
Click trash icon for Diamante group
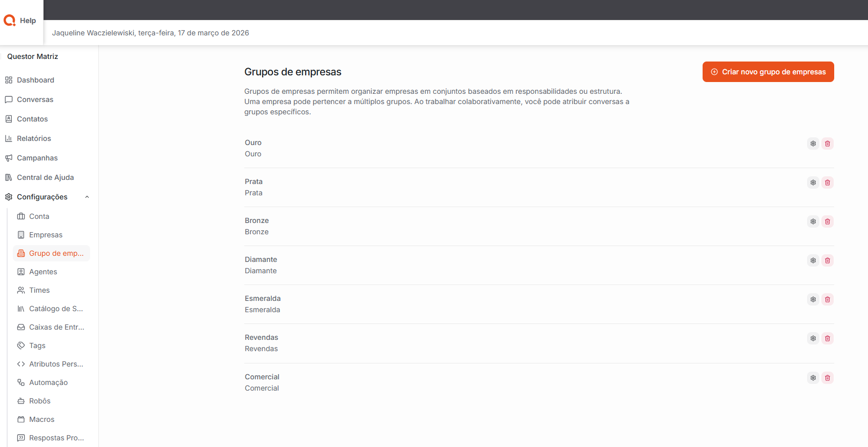(827, 260)
